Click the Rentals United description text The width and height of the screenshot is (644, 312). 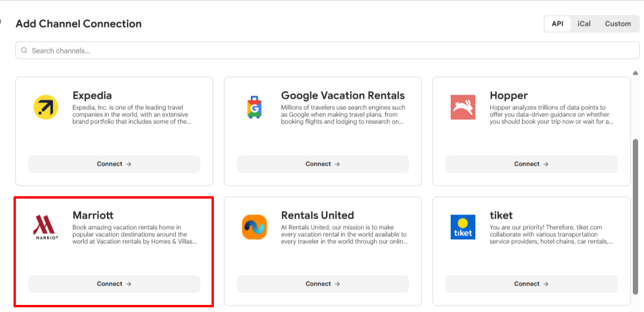(344, 234)
